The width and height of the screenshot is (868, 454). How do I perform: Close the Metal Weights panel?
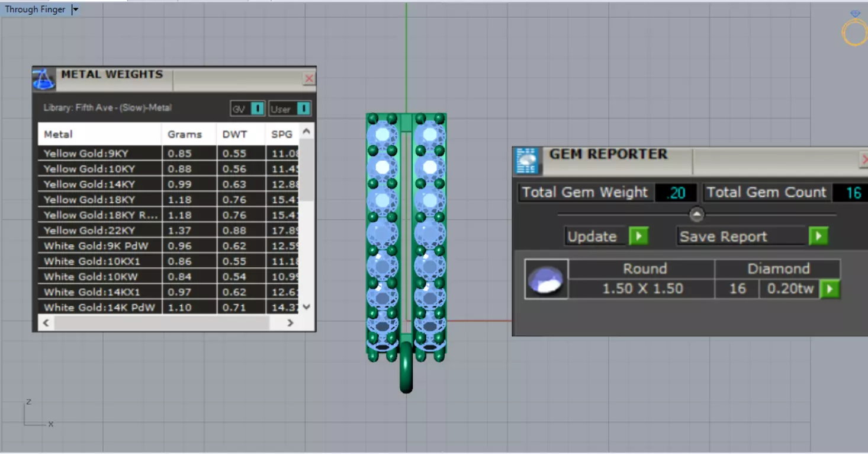[308, 78]
